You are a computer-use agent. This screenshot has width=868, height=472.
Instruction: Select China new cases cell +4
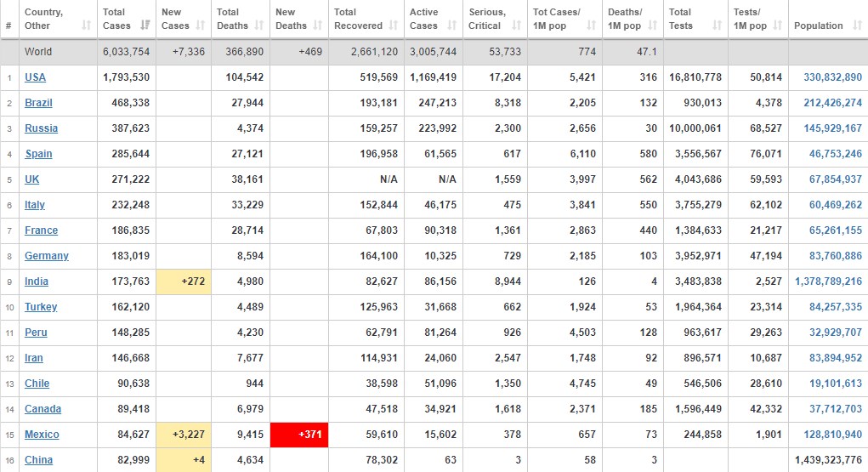click(x=184, y=460)
